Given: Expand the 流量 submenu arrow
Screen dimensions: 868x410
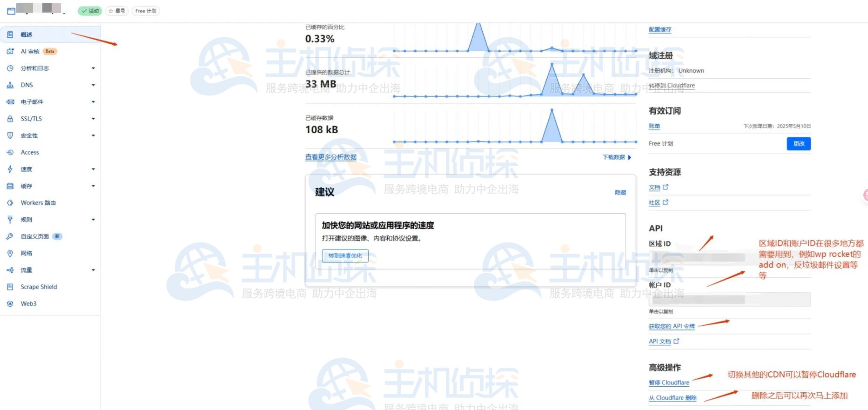Looking at the screenshot, I should click(x=93, y=270).
